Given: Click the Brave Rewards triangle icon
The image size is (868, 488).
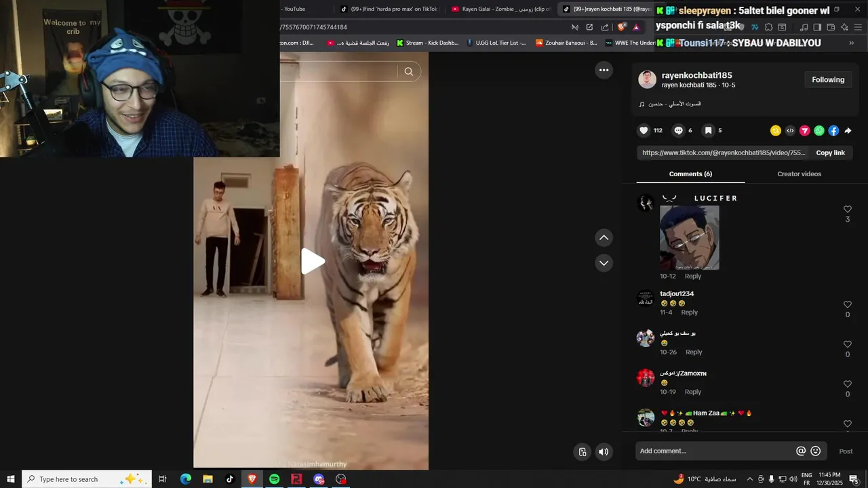Looking at the screenshot, I should pos(636,27).
